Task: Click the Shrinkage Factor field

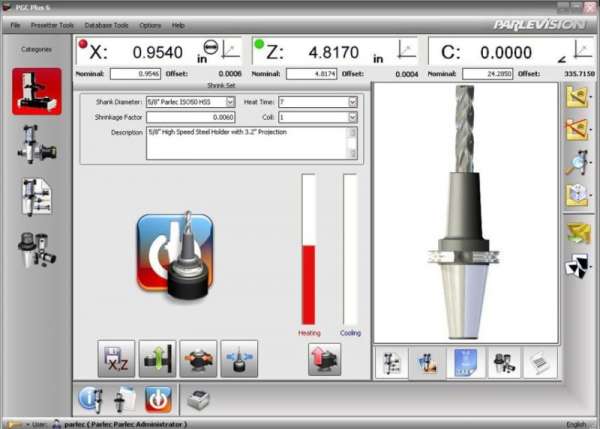Action: [x=191, y=117]
